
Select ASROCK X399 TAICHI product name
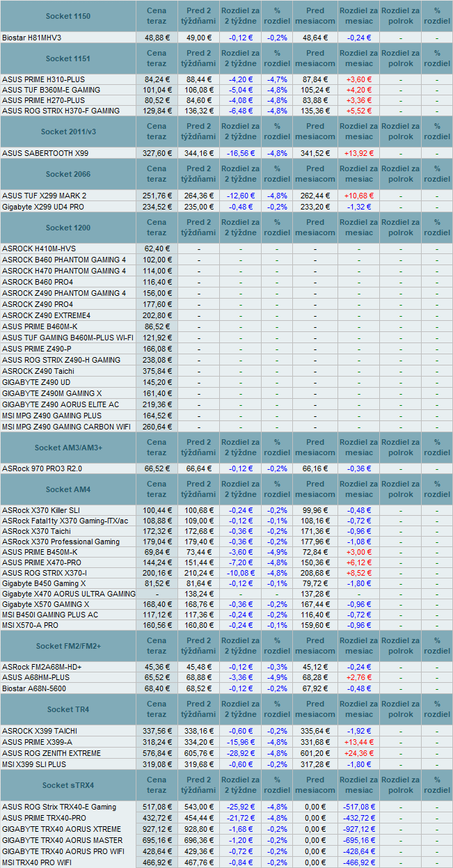pos(40,731)
